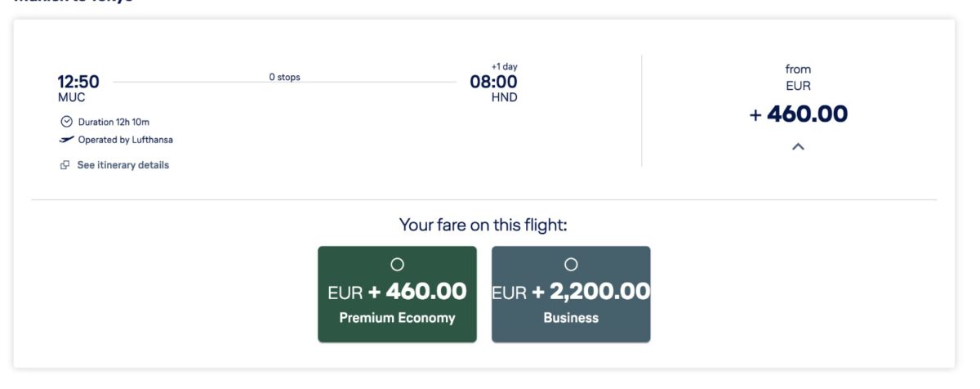The width and height of the screenshot is (980, 389).
Task: Click the + 460.00 from price
Action: tap(798, 114)
